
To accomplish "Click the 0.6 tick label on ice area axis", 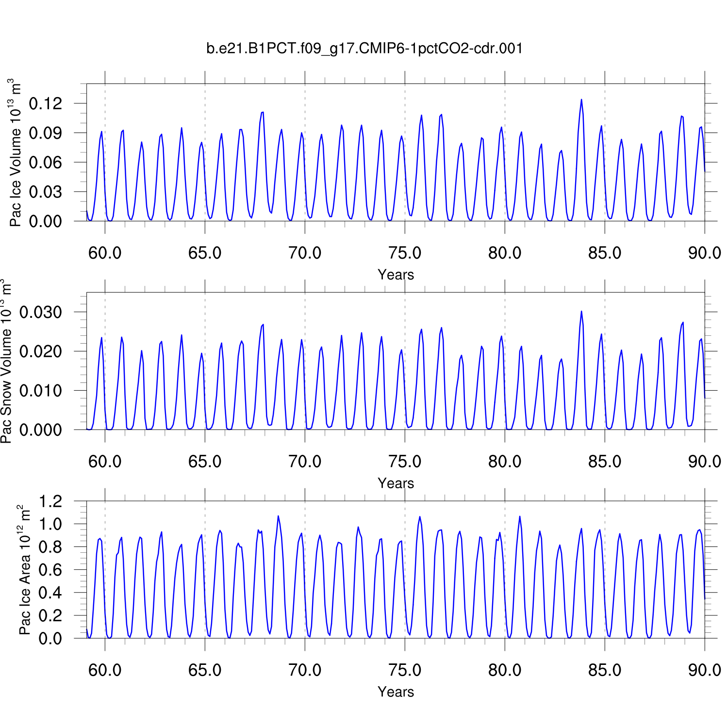I will tap(50, 570).
